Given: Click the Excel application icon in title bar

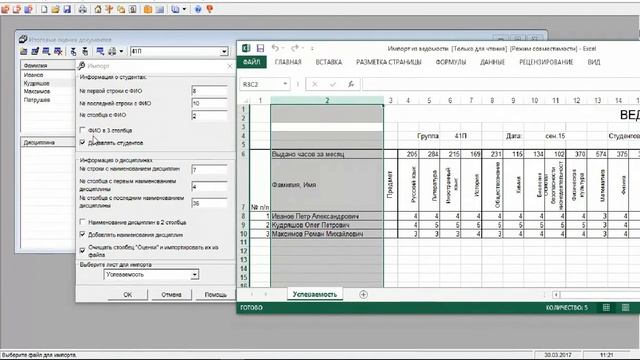Looking at the screenshot, I should pyautogui.click(x=246, y=48).
